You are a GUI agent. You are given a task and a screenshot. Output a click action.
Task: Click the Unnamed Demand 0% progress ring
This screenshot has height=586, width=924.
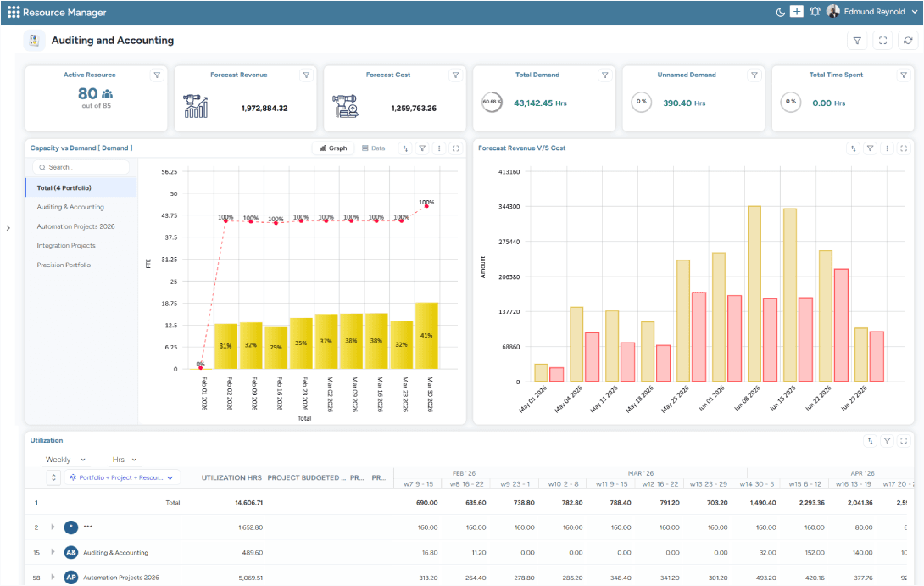coord(641,102)
